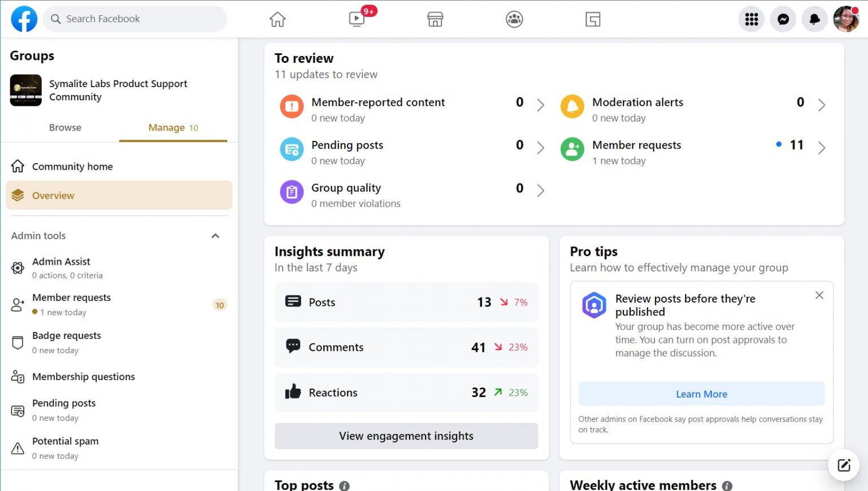Open the Watch video icon with 9+ badge
868x491 pixels.
click(x=356, y=19)
